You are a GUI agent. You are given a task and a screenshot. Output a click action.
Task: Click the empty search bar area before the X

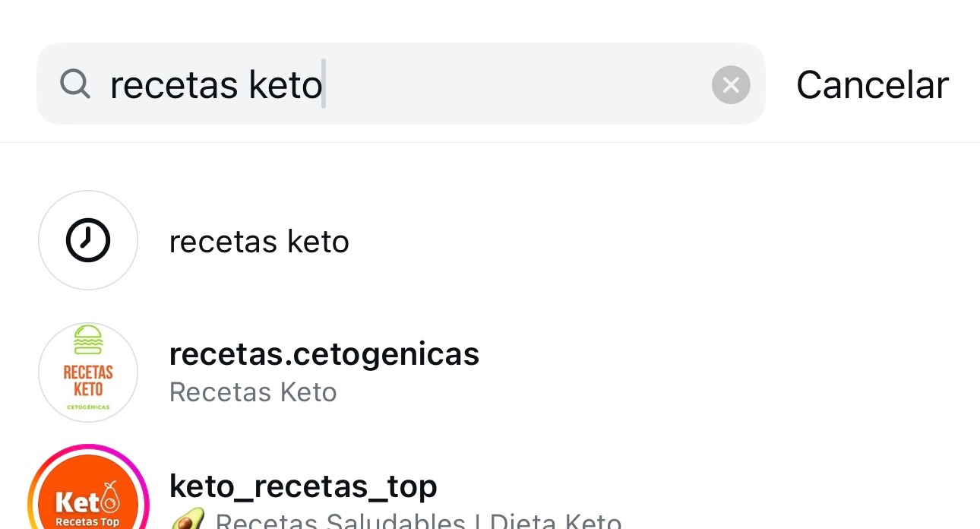517,85
